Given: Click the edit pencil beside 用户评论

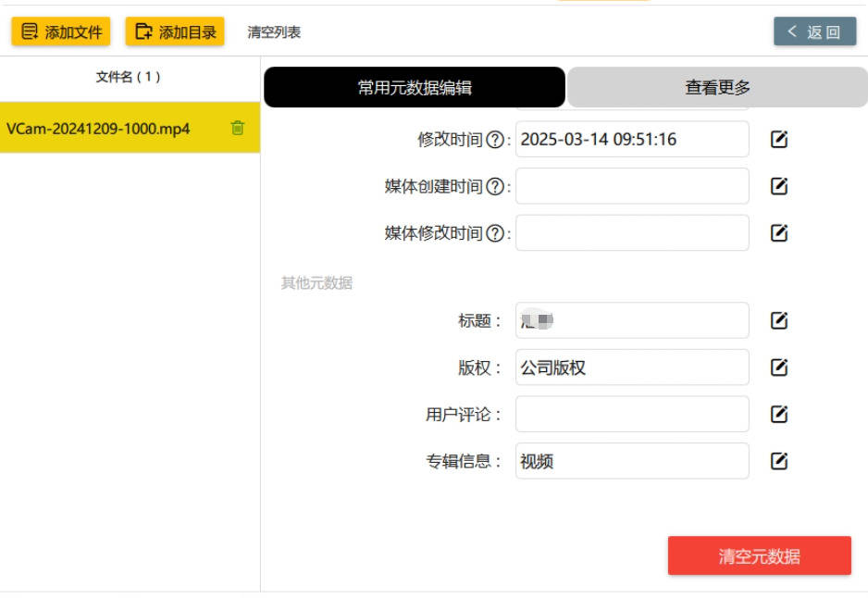Looking at the screenshot, I should [778, 414].
